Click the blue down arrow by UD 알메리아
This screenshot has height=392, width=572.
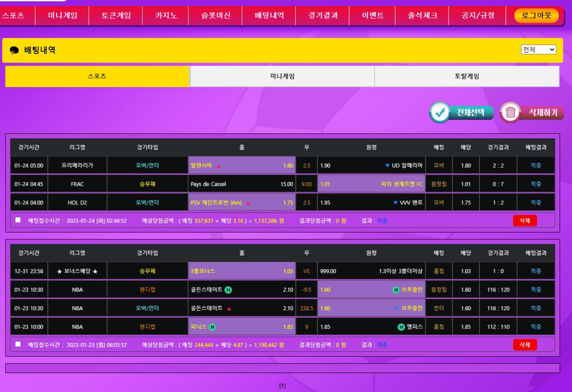[x=387, y=166]
